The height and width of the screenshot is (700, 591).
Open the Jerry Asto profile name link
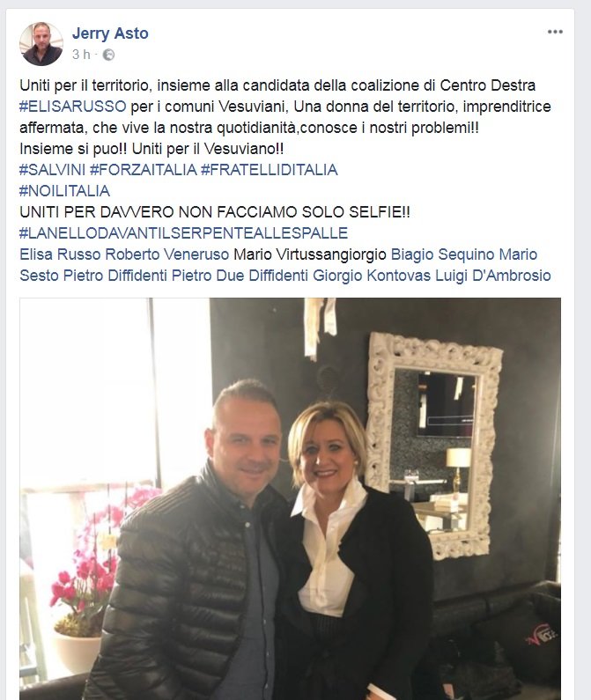tap(110, 33)
